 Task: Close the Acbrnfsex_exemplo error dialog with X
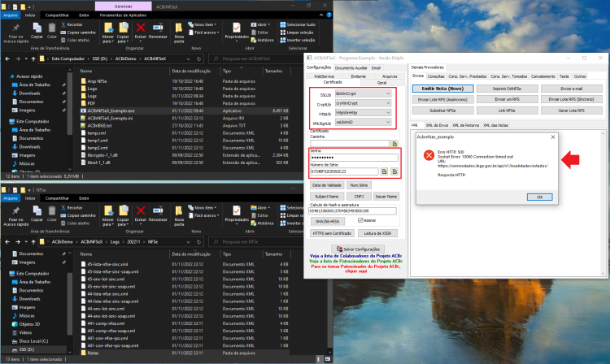point(553,136)
